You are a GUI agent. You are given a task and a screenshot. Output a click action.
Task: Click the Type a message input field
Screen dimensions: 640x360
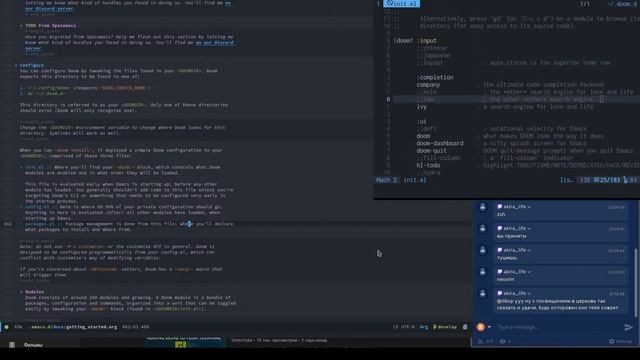557,327
